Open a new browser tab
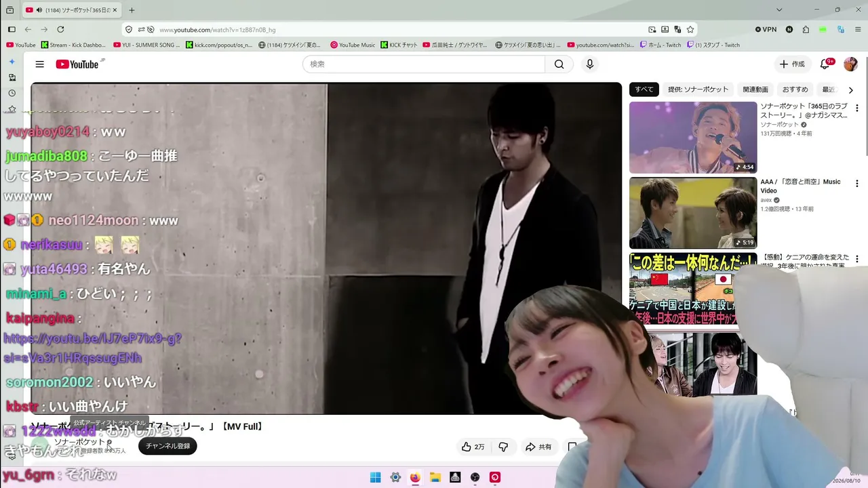This screenshot has width=868, height=488. click(x=132, y=10)
